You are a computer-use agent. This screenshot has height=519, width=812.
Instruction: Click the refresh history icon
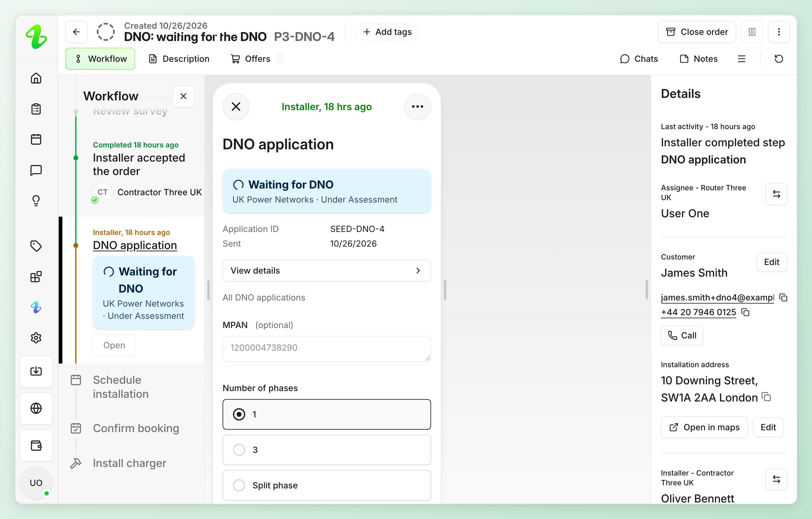pyautogui.click(x=779, y=59)
